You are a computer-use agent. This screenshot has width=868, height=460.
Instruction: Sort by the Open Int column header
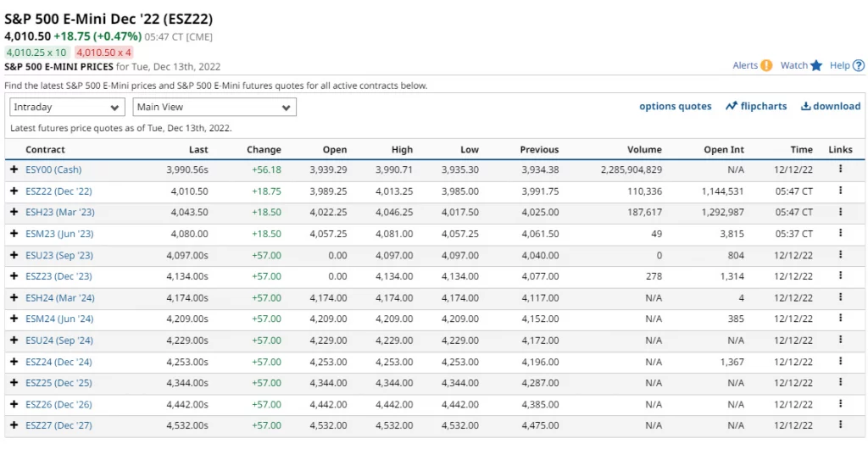tap(724, 149)
